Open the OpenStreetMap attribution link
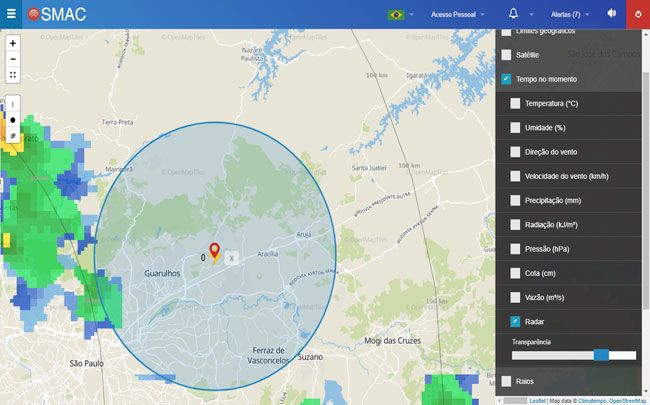Screen dimensions: 650x405 pyautogui.click(x=622, y=400)
